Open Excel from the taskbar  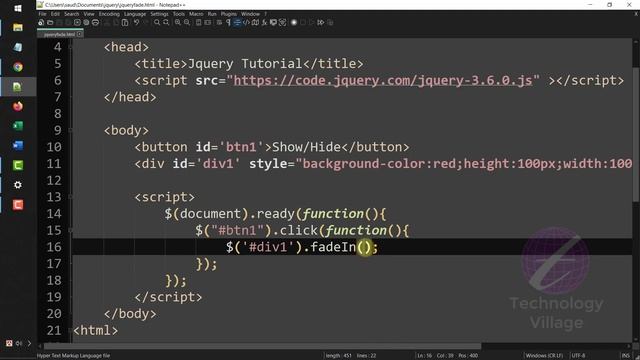pyautogui.click(x=18, y=126)
